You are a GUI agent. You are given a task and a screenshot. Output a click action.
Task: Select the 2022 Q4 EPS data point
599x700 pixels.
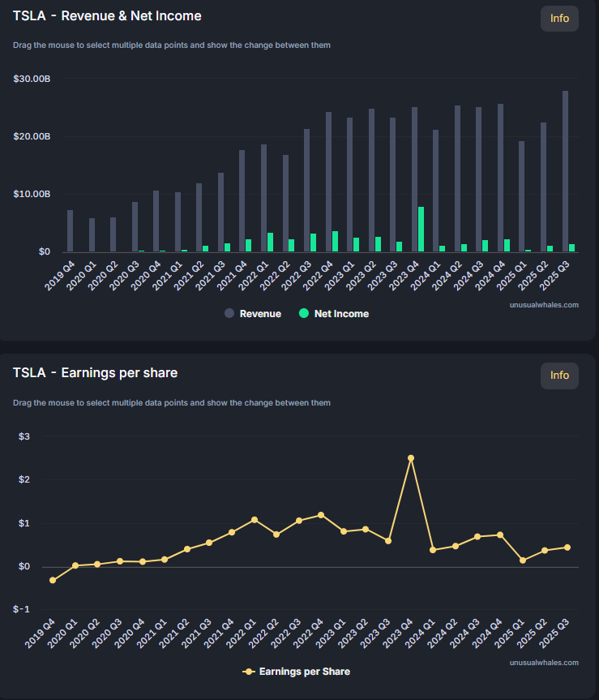pyautogui.click(x=321, y=515)
